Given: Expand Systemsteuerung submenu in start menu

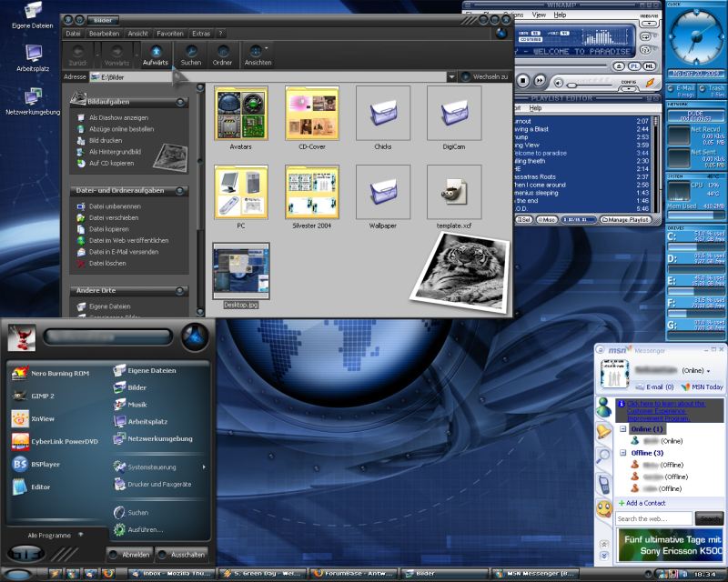Looking at the screenshot, I should coord(159,467).
